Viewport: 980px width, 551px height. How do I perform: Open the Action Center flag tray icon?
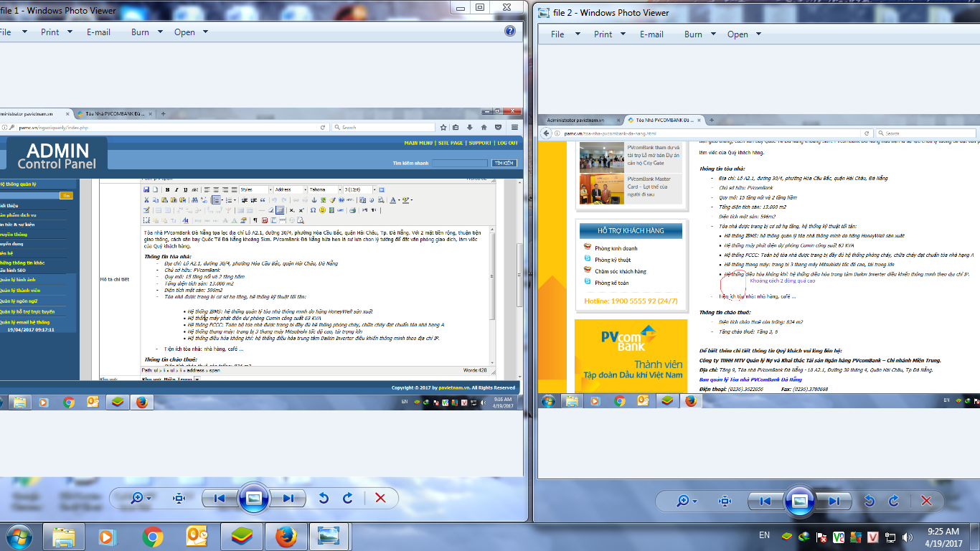(x=821, y=536)
